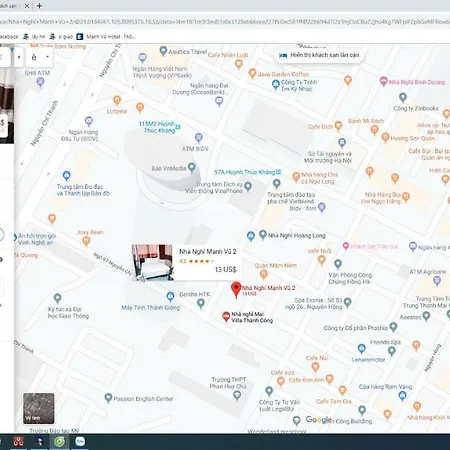Click the Lotteria restaurant pin
The height and width of the screenshot is (450, 450).
click(117, 100)
